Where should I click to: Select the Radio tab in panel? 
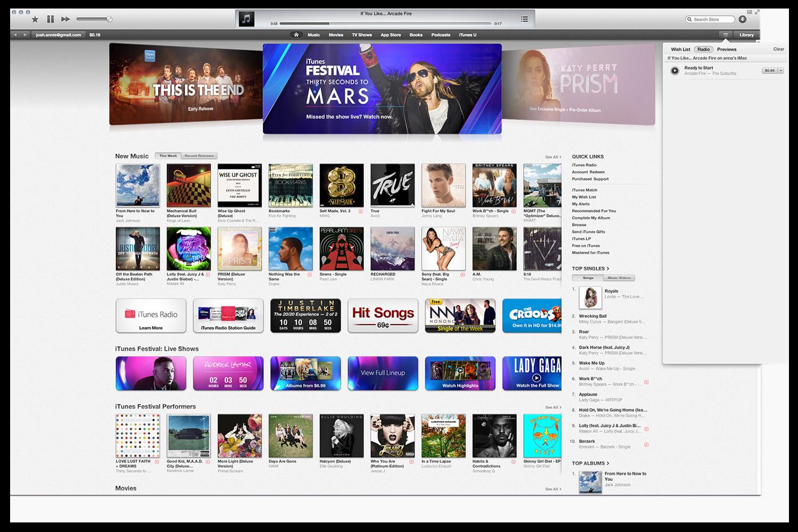pyautogui.click(x=703, y=49)
